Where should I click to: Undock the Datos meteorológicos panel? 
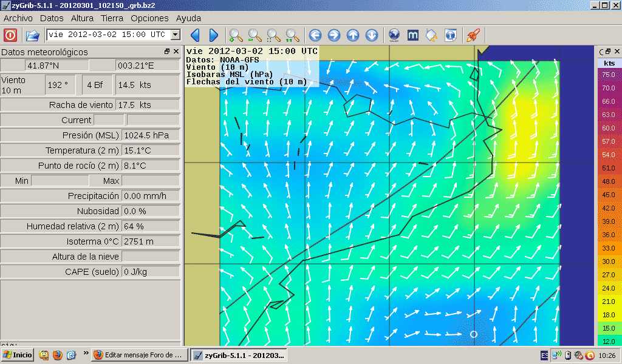167,52
